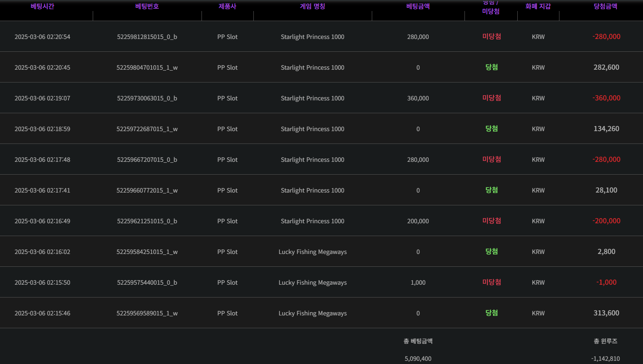Click the total bet amount 5,090,400

click(418, 358)
